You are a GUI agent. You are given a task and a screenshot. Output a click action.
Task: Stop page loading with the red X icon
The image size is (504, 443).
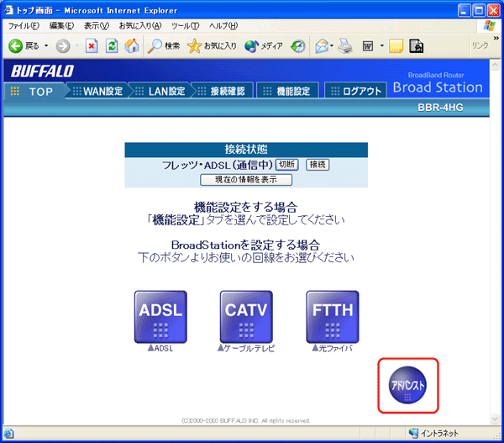pos(92,46)
